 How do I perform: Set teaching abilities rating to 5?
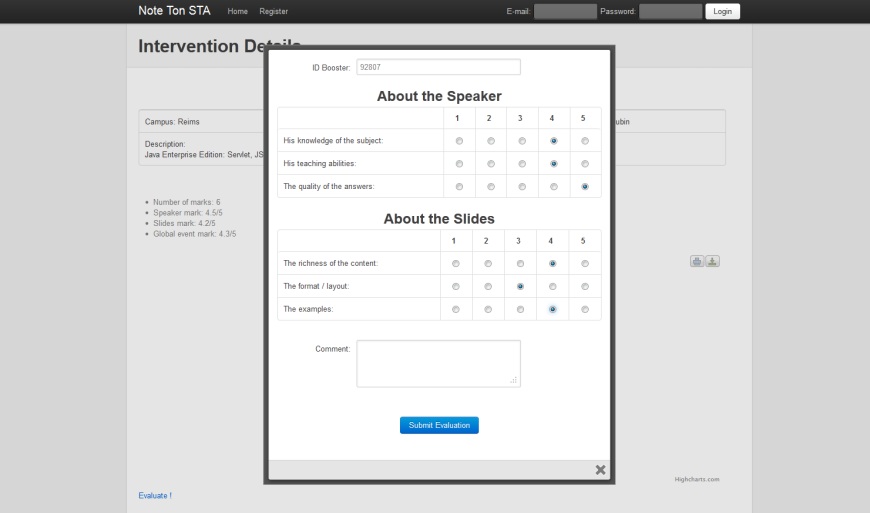(x=585, y=164)
